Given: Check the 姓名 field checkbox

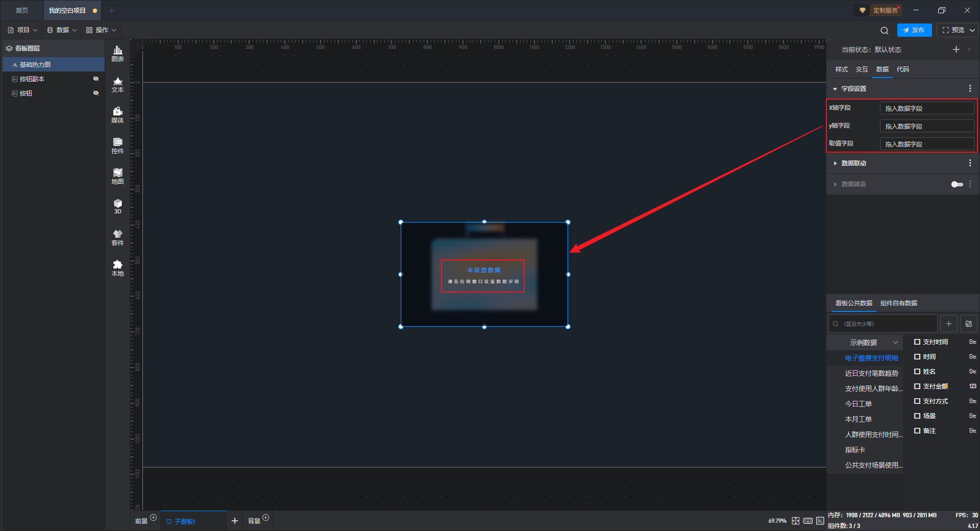Looking at the screenshot, I should tap(917, 372).
